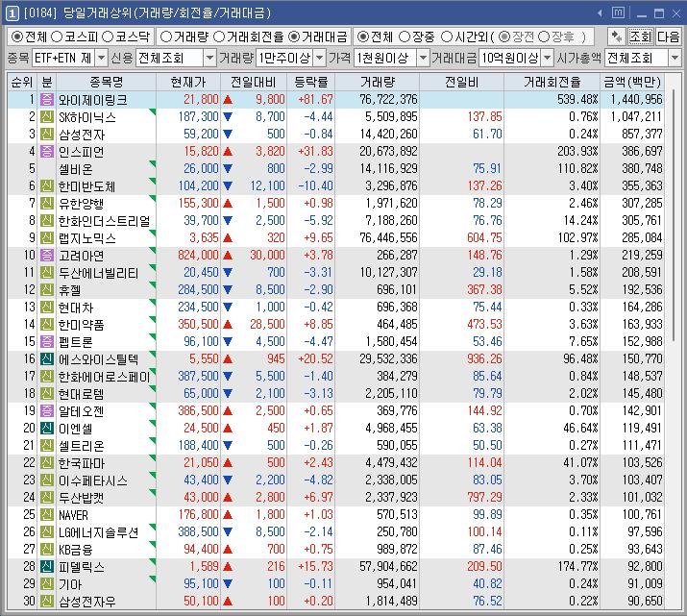
Task: Click the vertical scrollbar of the table
Action: (674, 214)
